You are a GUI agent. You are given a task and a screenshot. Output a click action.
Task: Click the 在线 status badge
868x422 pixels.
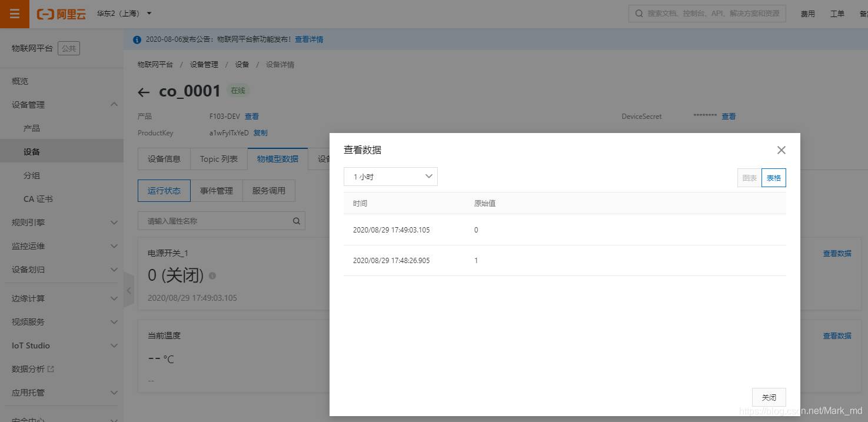coord(238,91)
